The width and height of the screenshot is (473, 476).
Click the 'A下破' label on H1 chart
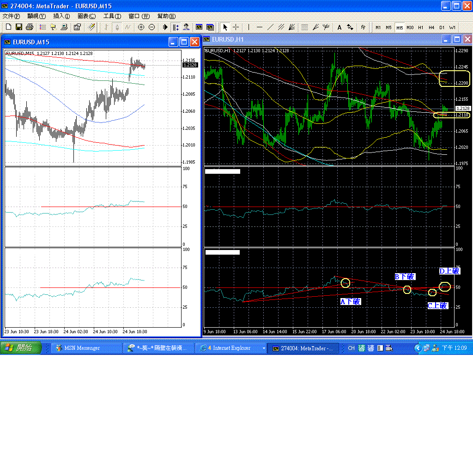click(351, 301)
